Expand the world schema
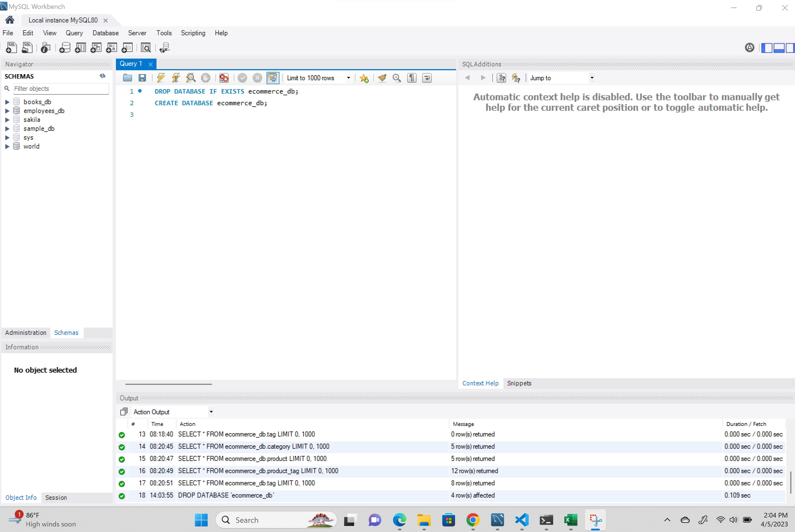Viewport: 795px width, 532px height. click(8, 146)
